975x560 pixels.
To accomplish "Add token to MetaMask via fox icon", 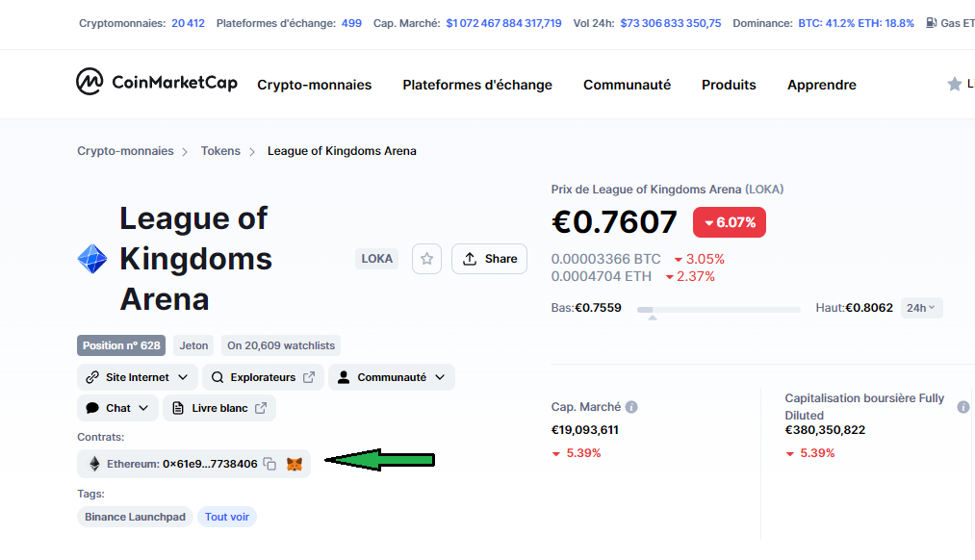I will click(x=295, y=464).
